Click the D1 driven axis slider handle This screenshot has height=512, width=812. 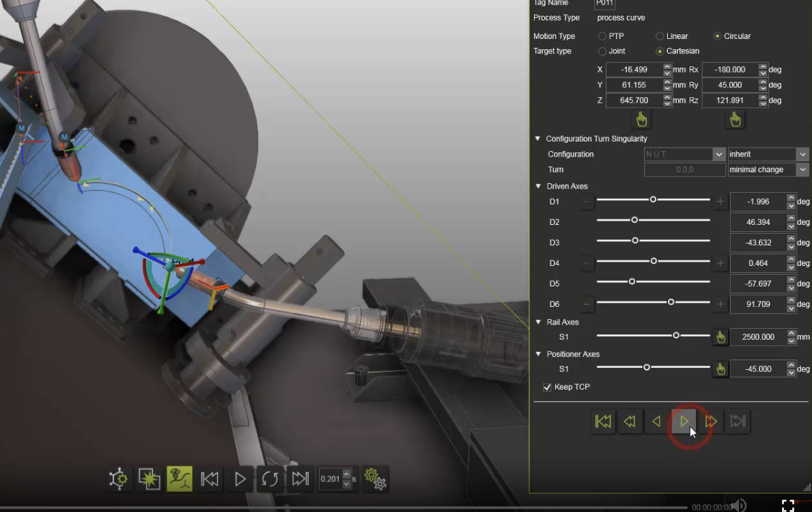(x=653, y=200)
